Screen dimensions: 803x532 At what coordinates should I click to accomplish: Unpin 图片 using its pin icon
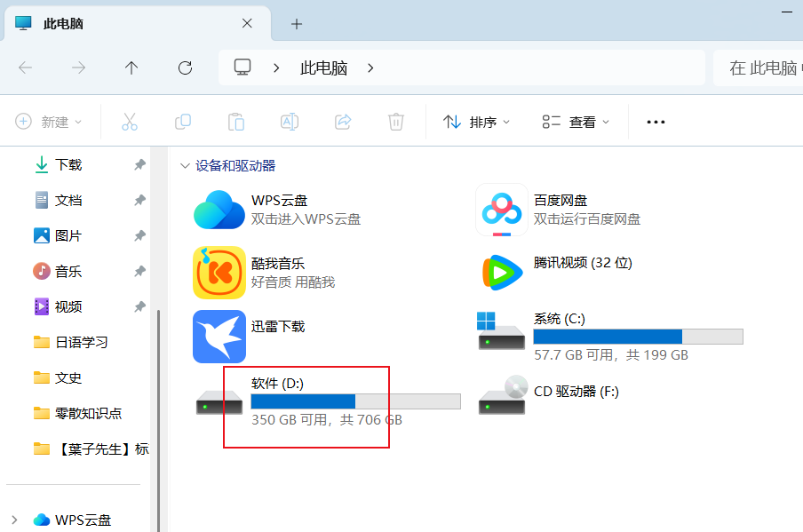click(139, 235)
